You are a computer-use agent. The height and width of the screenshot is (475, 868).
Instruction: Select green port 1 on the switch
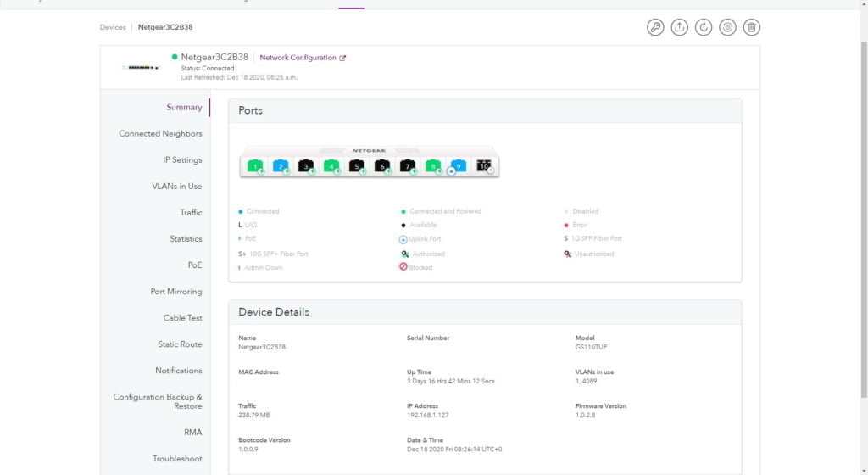[255, 166]
